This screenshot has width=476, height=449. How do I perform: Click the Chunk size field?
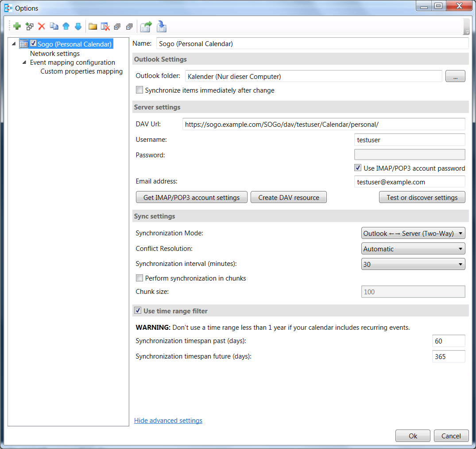click(413, 292)
